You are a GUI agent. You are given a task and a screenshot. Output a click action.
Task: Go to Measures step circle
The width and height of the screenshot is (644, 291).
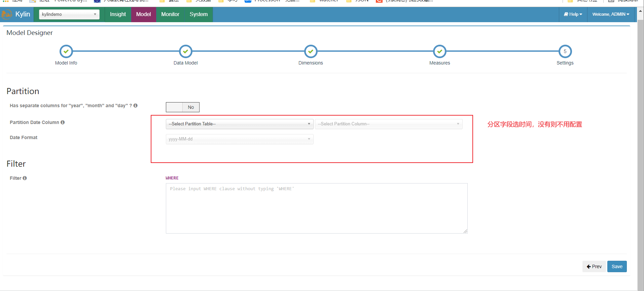click(x=440, y=51)
